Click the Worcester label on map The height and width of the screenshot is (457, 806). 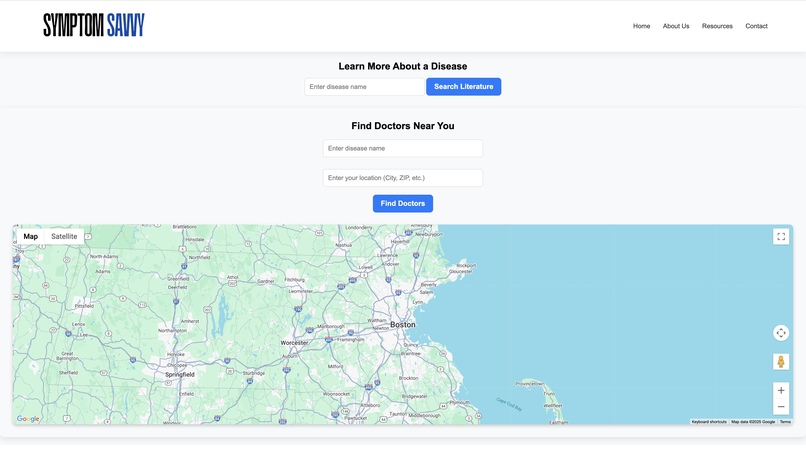tap(294, 343)
